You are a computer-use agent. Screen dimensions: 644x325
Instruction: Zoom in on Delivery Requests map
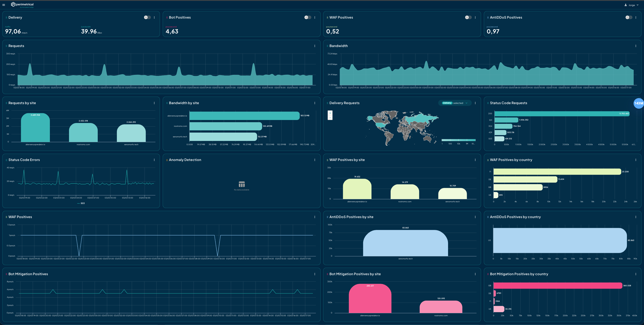pos(330,113)
